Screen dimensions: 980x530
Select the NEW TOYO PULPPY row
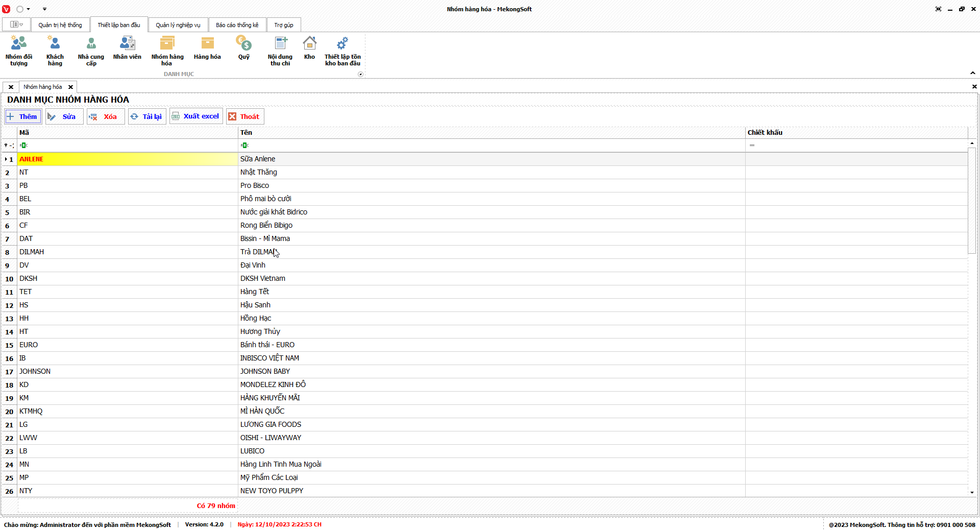click(x=484, y=491)
